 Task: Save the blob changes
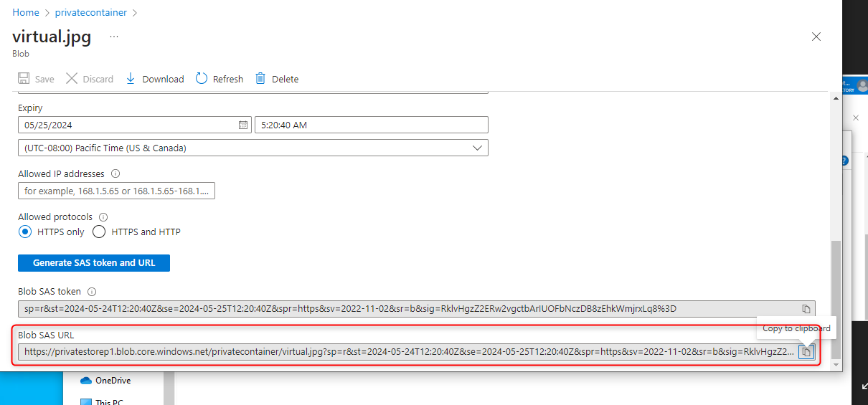click(36, 79)
